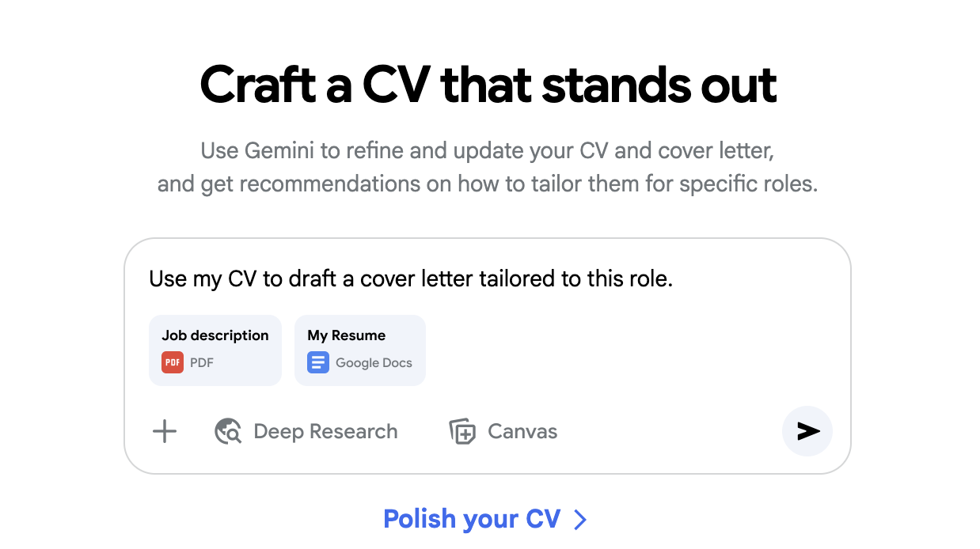Toggle the Job description attachment selection
Screen dimensions: 980x549
tap(215, 350)
